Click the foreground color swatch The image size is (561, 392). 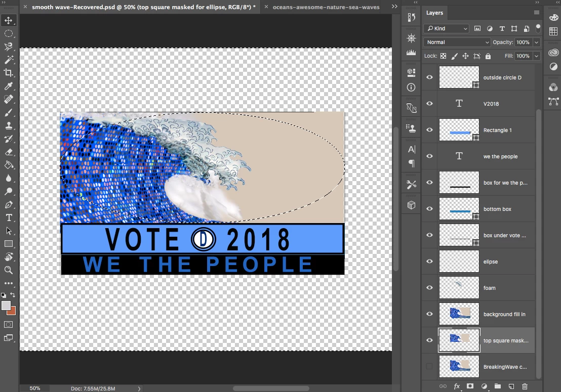[6, 306]
